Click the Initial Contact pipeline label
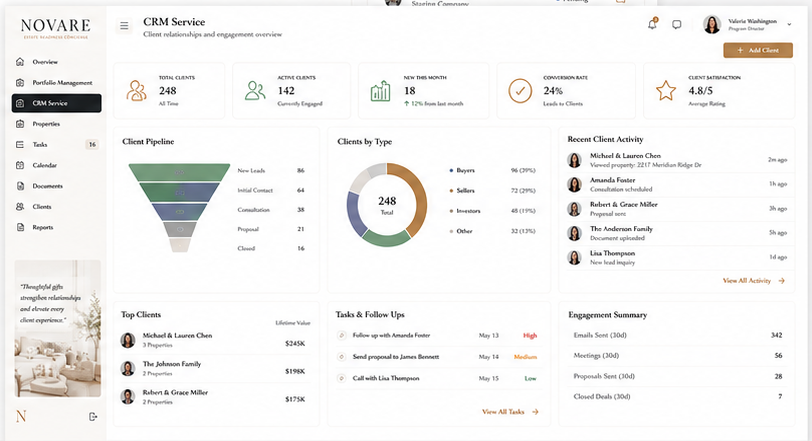Screen dimensions: 812x441 pyautogui.click(x=255, y=190)
